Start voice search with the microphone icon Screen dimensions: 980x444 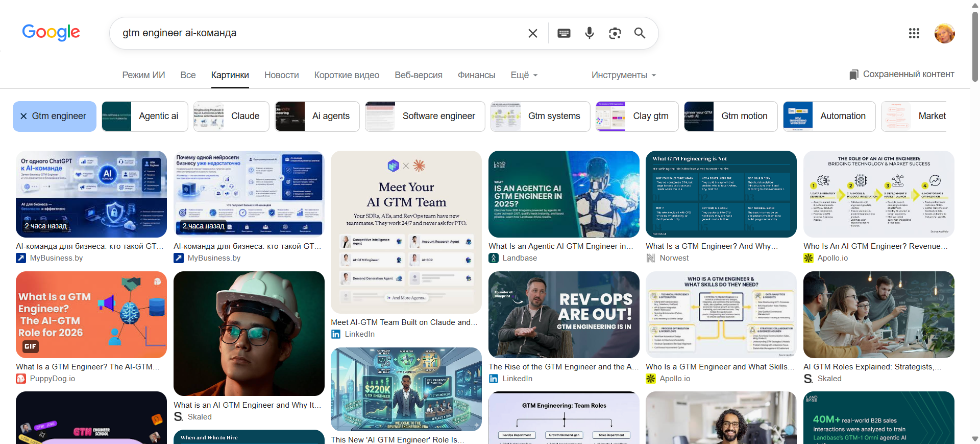[590, 33]
